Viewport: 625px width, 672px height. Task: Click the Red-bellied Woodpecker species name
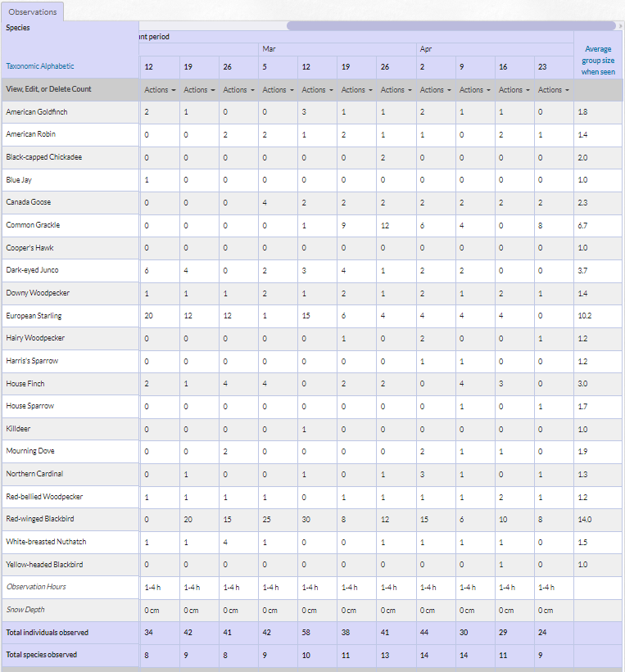point(44,497)
